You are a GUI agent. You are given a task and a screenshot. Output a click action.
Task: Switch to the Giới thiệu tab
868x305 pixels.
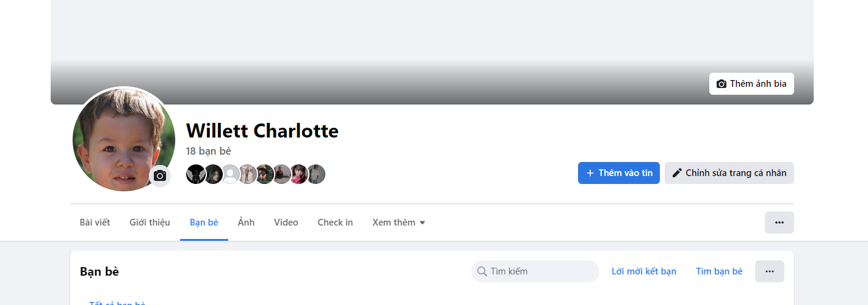[150, 222]
